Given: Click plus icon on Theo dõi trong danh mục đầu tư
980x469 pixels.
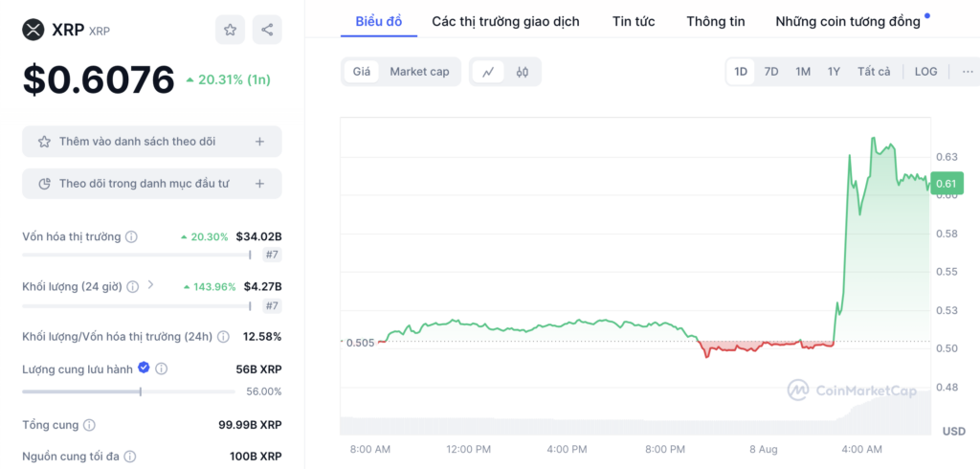Looking at the screenshot, I should pos(260,183).
